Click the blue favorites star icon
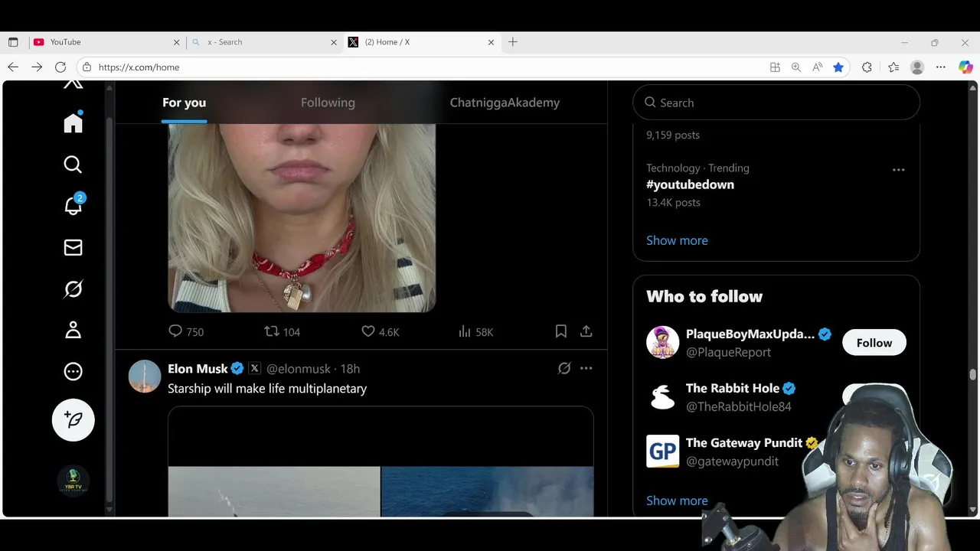This screenshot has width=980, height=551. (838, 67)
